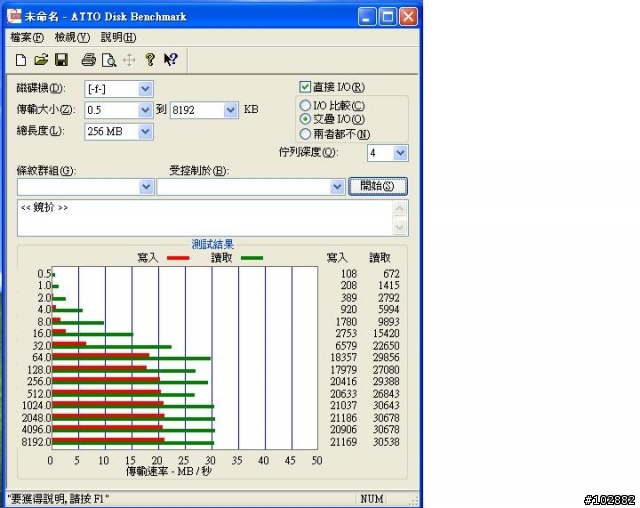This screenshot has height=508, width=640.
Task: Click the description box scroll up arrow
Action: click(400, 209)
